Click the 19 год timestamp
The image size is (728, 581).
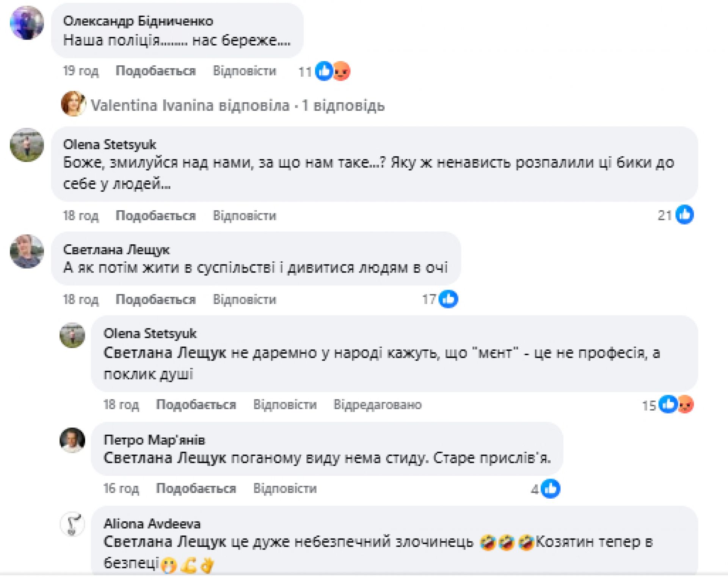click(x=81, y=71)
